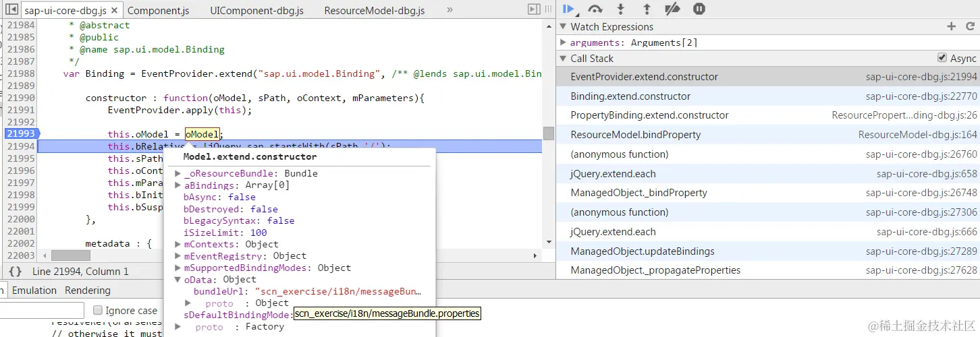This screenshot has width=980, height=337.
Task: Show more open file tabs
Action: tap(450, 10)
